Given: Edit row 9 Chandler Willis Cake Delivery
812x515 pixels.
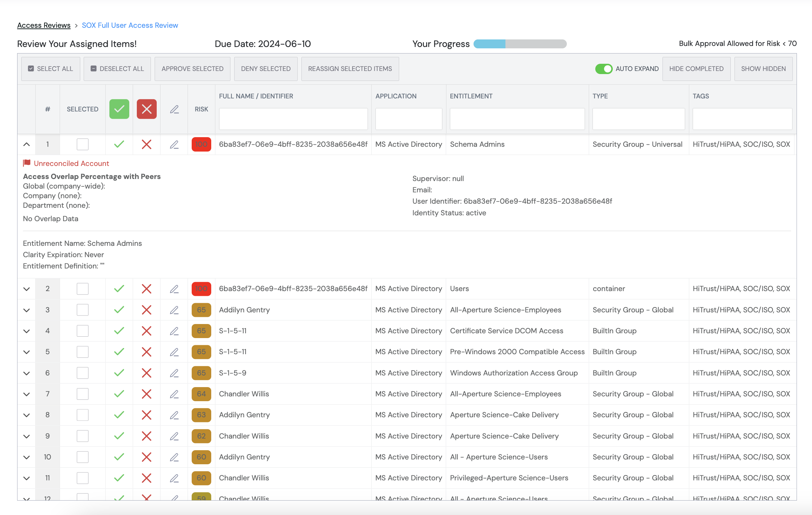Looking at the screenshot, I should click(x=174, y=436).
